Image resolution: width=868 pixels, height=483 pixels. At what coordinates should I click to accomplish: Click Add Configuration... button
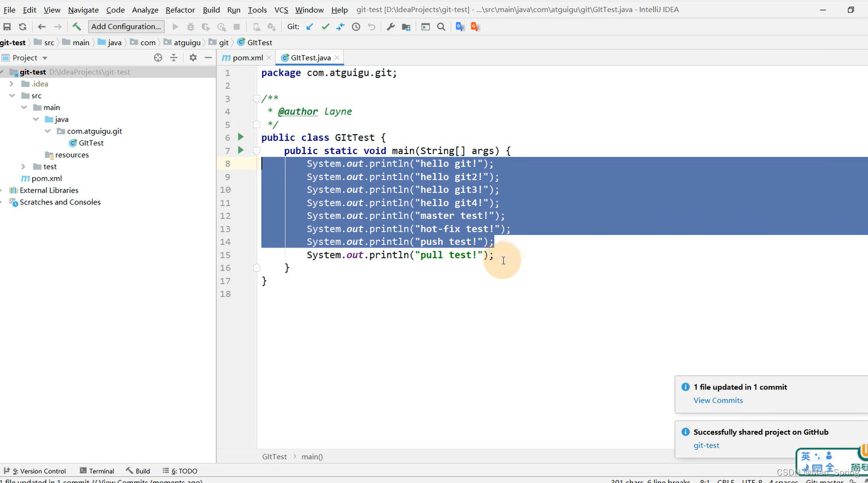pyautogui.click(x=126, y=26)
